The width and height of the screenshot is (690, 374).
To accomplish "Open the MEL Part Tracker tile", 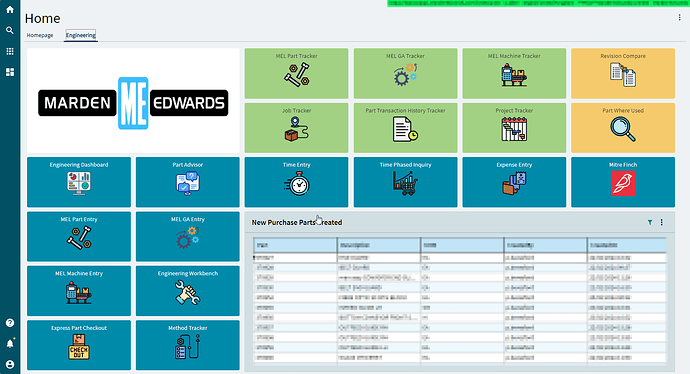I will [296, 73].
